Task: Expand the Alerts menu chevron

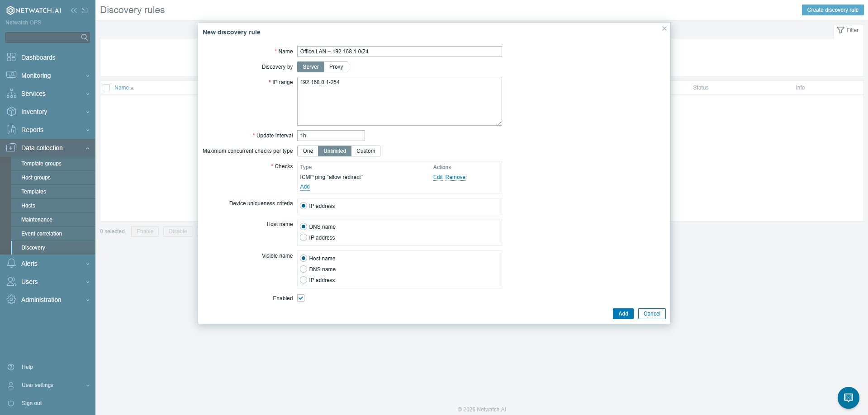Action: pos(88,264)
